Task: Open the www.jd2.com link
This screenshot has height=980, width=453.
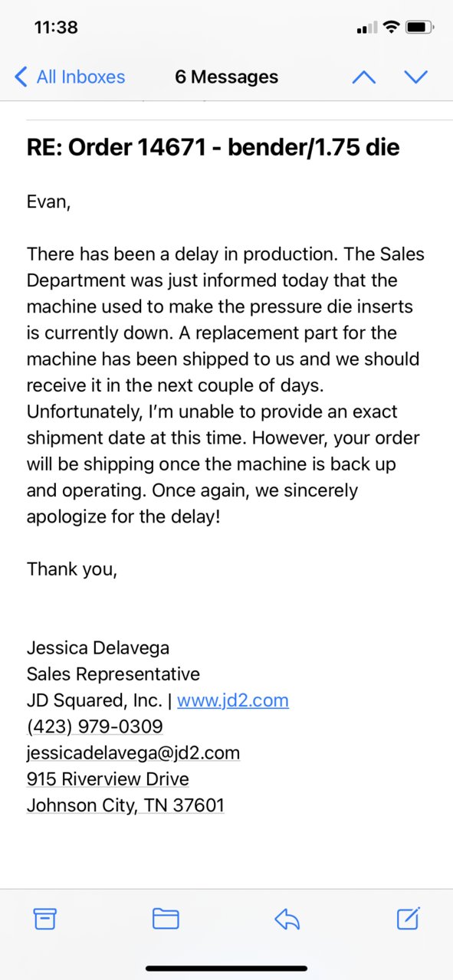Action: click(233, 700)
